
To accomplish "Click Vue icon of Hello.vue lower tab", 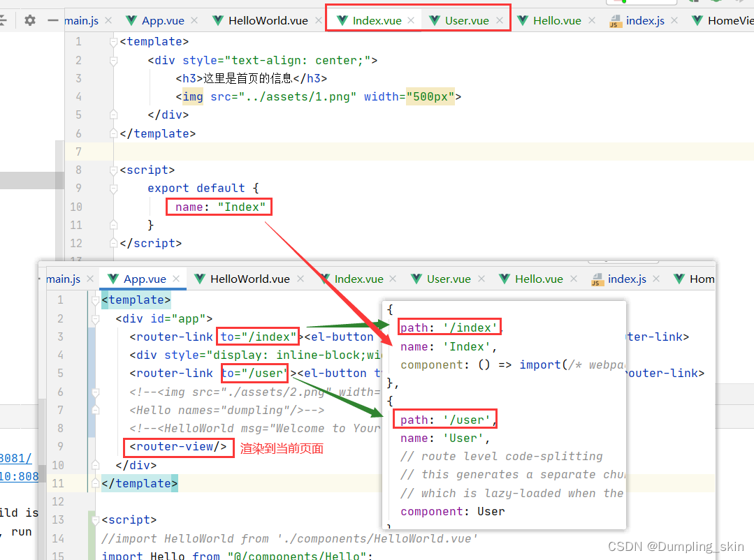I will (x=505, y=279).
